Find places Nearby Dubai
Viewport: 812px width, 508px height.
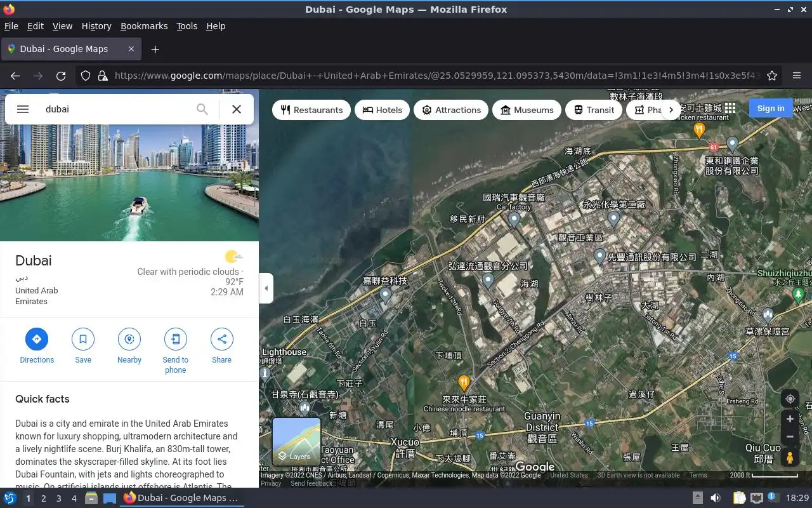129,345
